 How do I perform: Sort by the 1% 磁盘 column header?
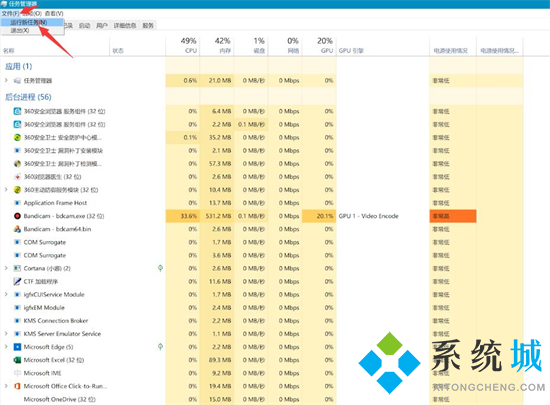click(251, 46)
